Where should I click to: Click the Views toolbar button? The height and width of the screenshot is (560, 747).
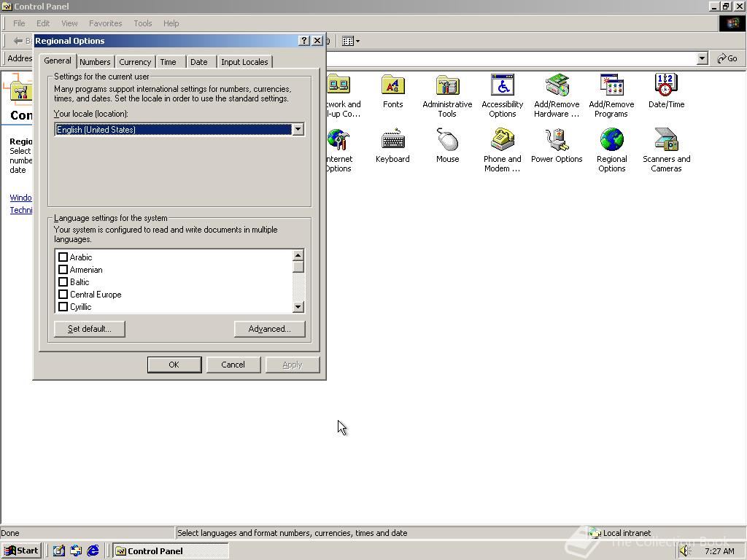(351, 41)
